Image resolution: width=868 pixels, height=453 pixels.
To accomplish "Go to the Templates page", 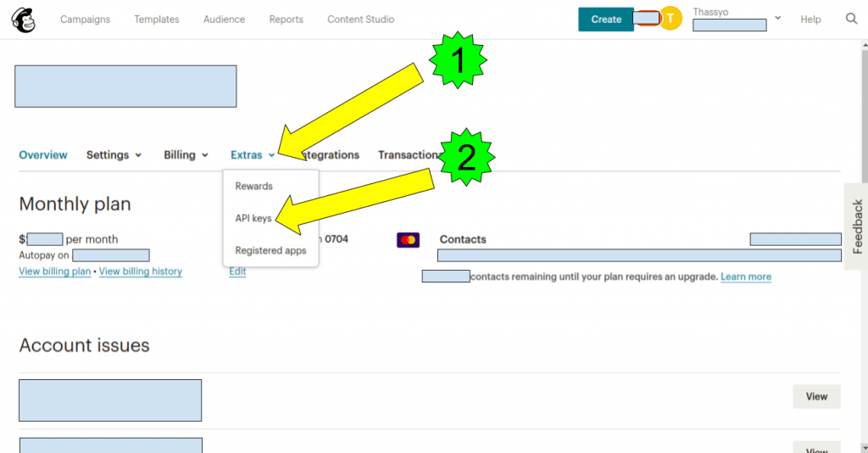I will pos(157,20).
